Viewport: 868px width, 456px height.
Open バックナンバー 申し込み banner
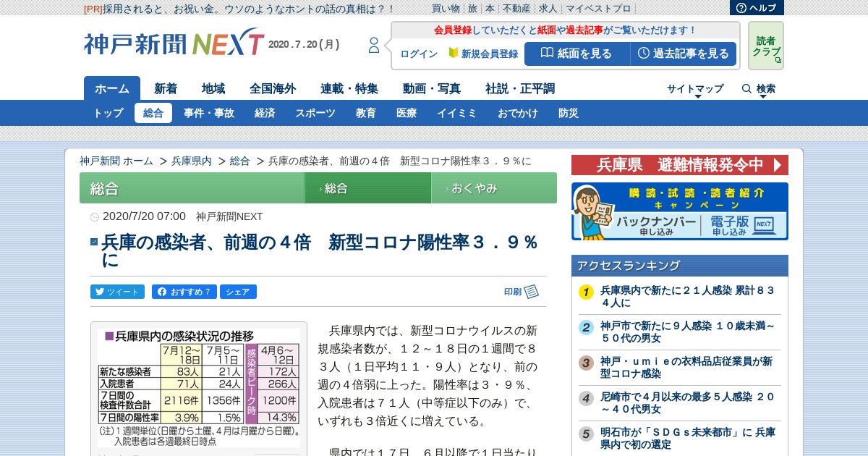(656, 225)
